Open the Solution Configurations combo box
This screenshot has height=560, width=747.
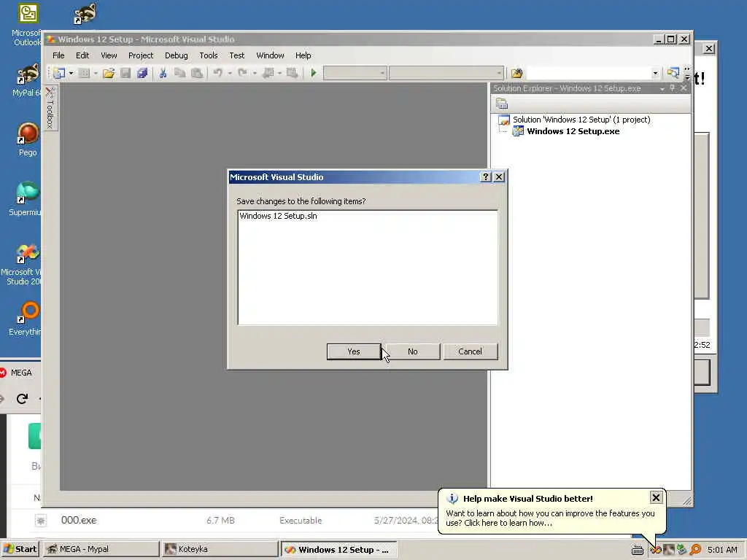point(355,73)
